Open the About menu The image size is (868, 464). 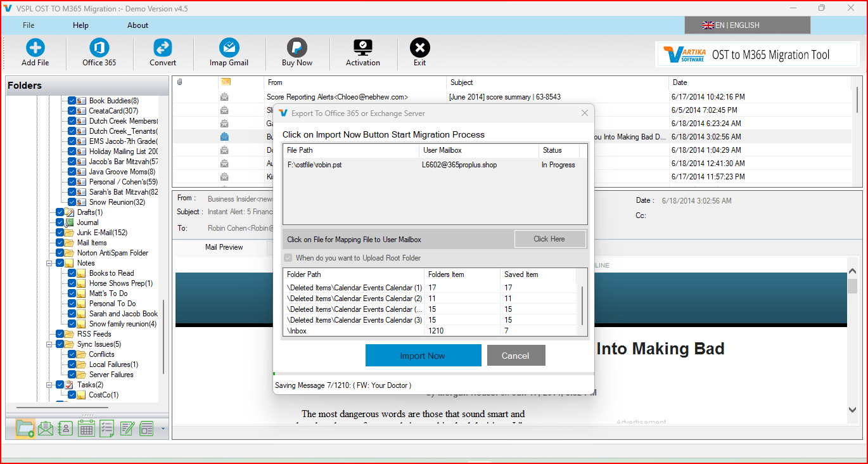(x=137, y=25)
